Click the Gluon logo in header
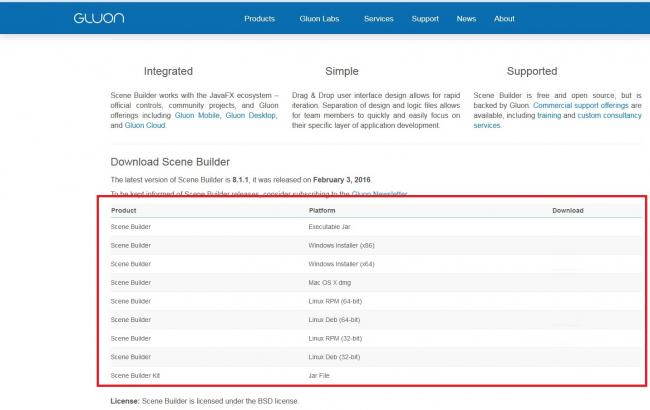 click(99, 18)
